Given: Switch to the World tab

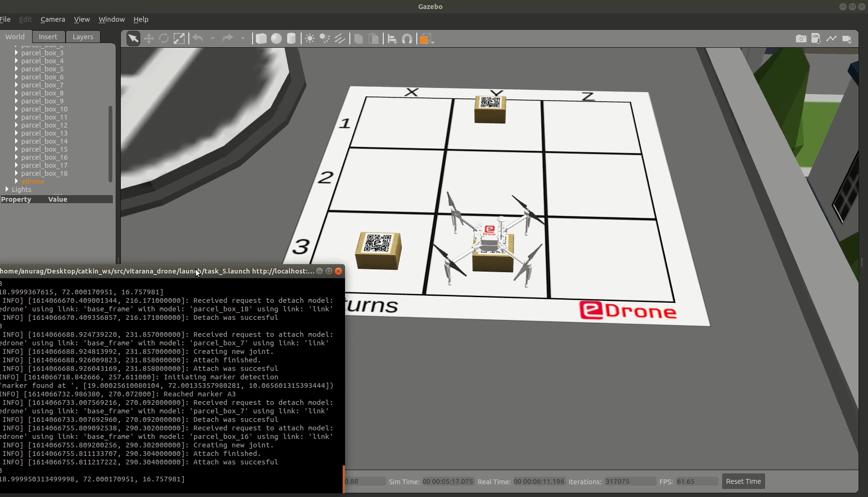Looking at the screenshot, I should [15, 36].
